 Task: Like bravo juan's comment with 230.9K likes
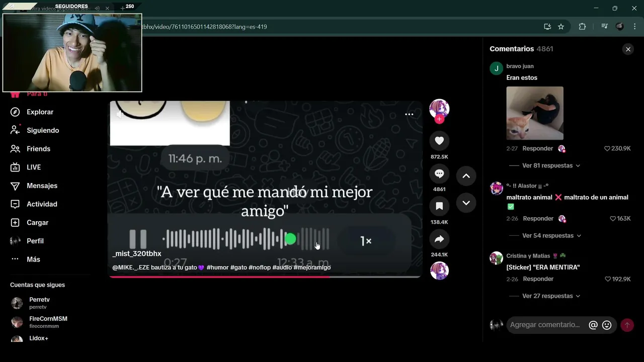(x=607, y=149)
